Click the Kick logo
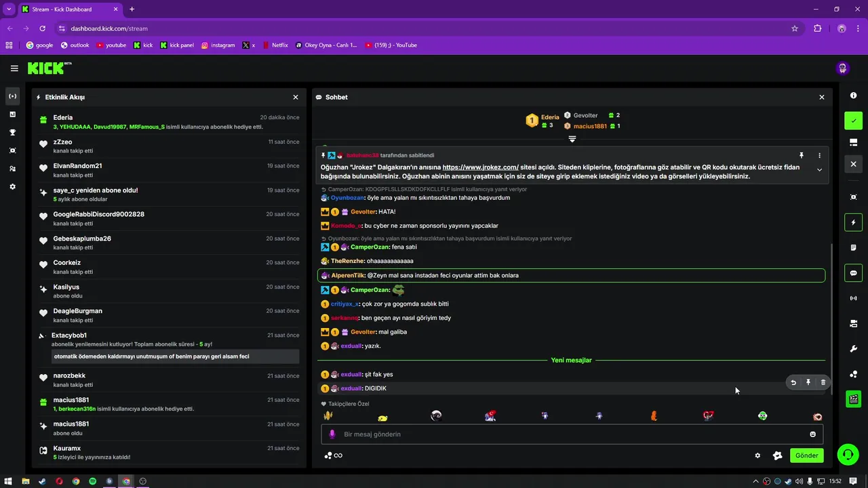Viewport: 868px width, 488px height. click(x=49, y=68)
